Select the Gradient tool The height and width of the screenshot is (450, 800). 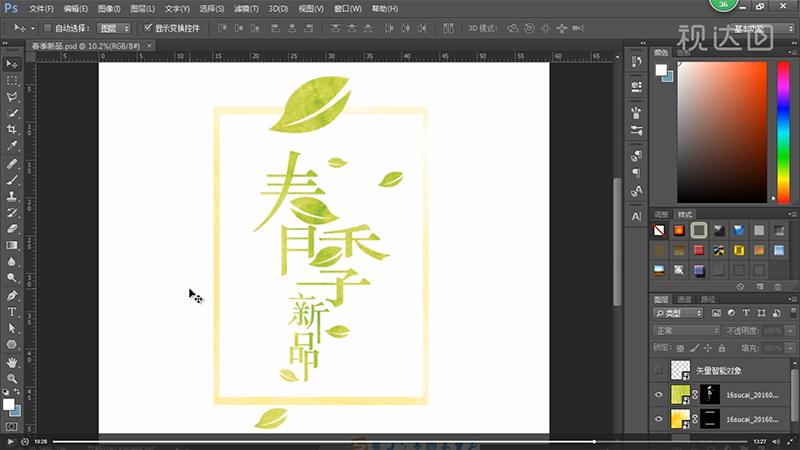click(x=12, y=245)
